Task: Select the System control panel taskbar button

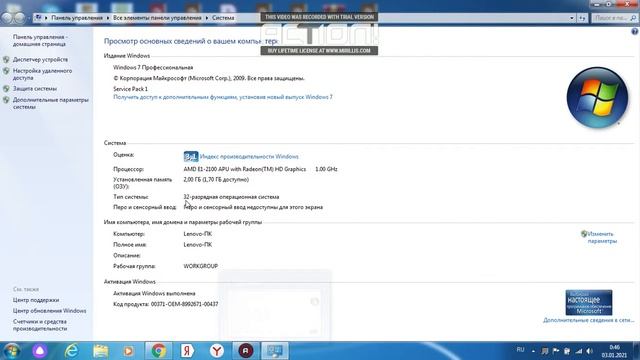Action: tap(275, 351)
